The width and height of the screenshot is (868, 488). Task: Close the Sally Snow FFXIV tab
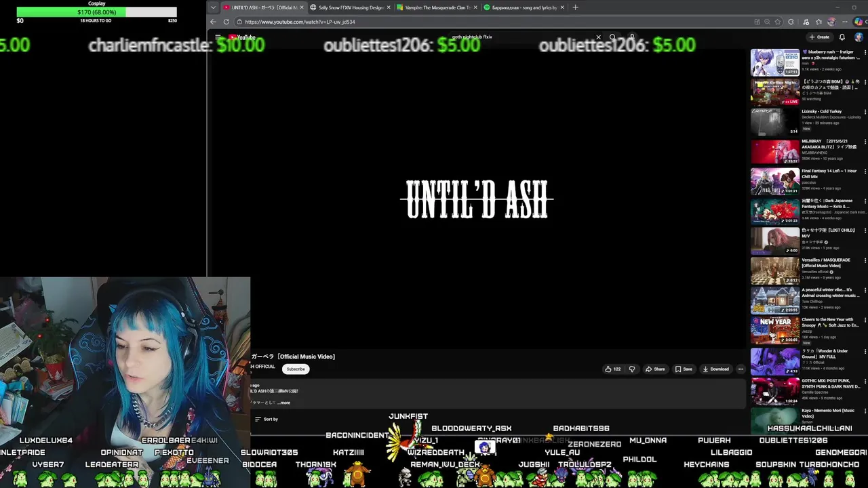(x=389, y=7)
